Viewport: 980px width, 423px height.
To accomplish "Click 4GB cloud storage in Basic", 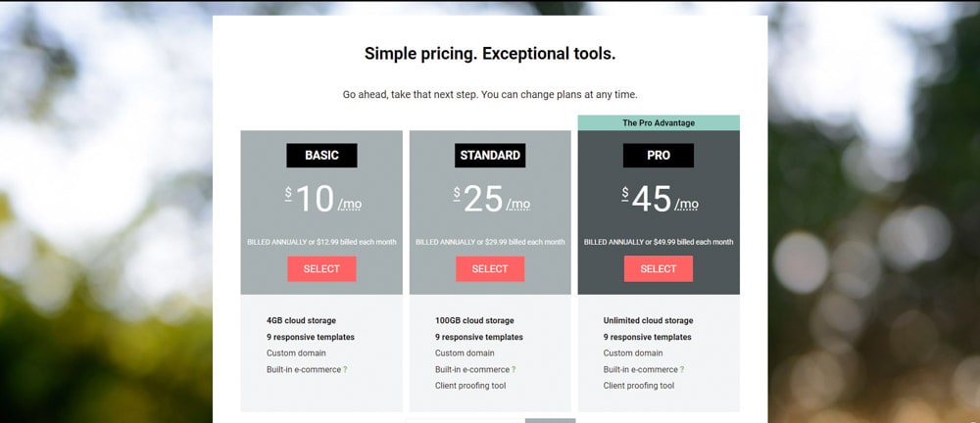I will [301, 320].
